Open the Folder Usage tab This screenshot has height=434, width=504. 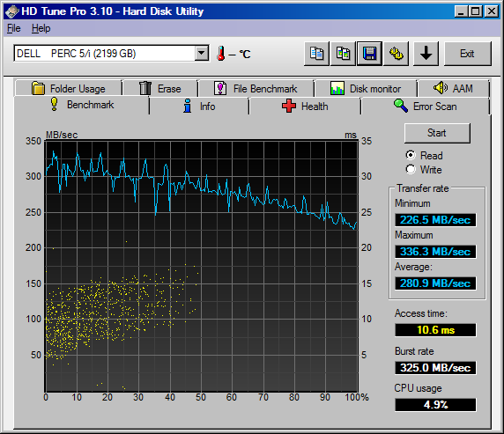point(68,88)
